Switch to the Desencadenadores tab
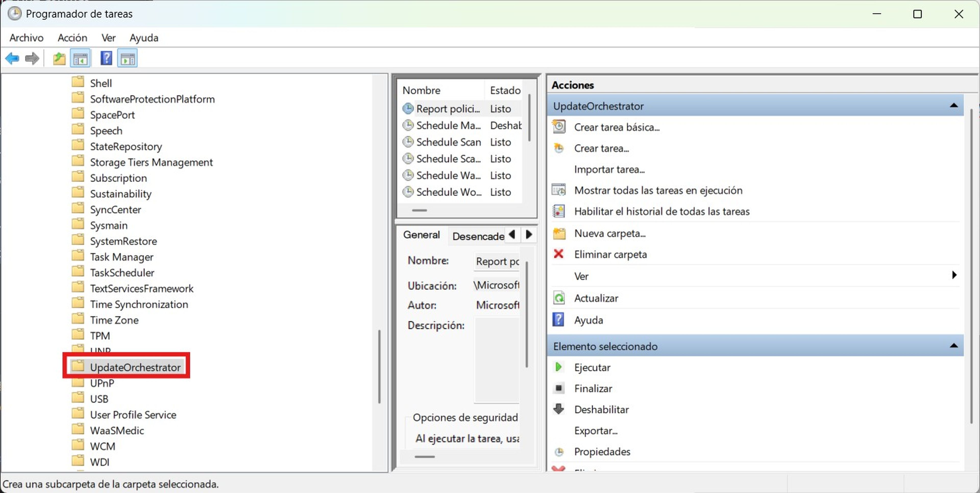Screen dimensions: 980x493 [x=478, y=236]
